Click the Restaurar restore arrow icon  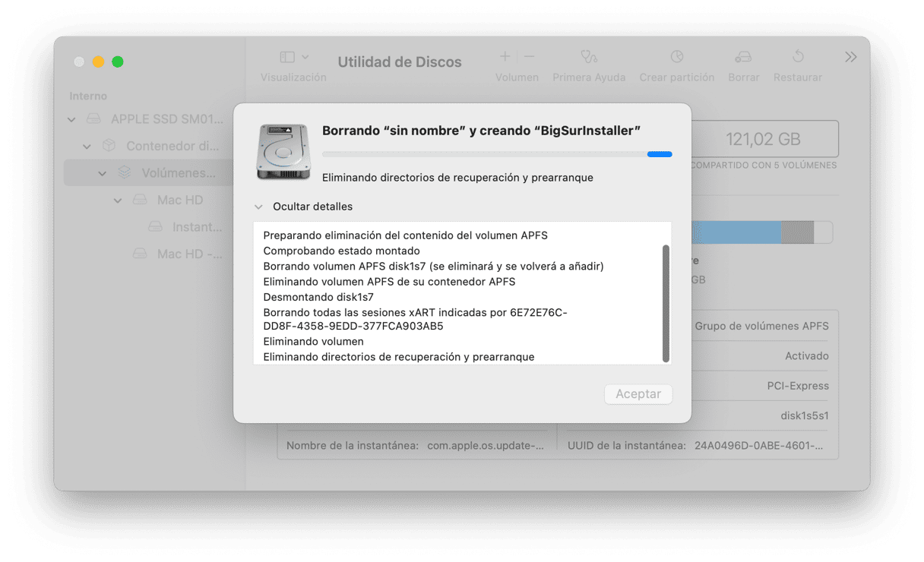click(797, 58)
